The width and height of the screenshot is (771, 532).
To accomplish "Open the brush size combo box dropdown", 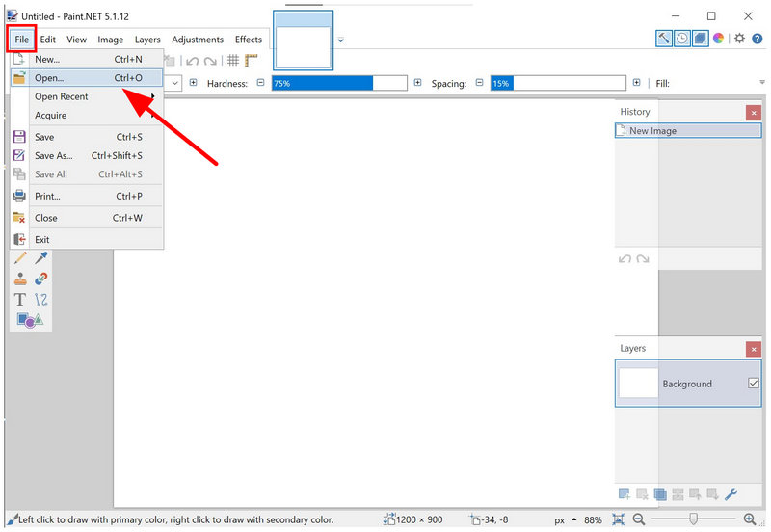I will [x=175, y=83].
